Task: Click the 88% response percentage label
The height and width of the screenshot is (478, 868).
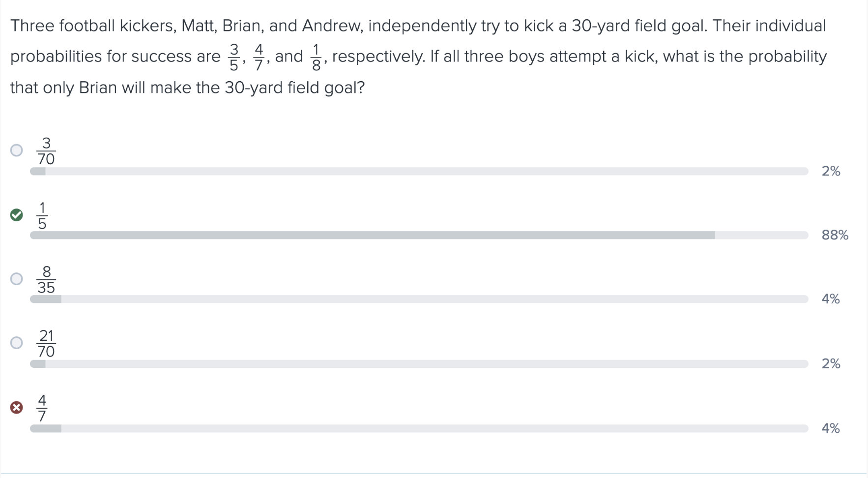Action: (835, 235)
